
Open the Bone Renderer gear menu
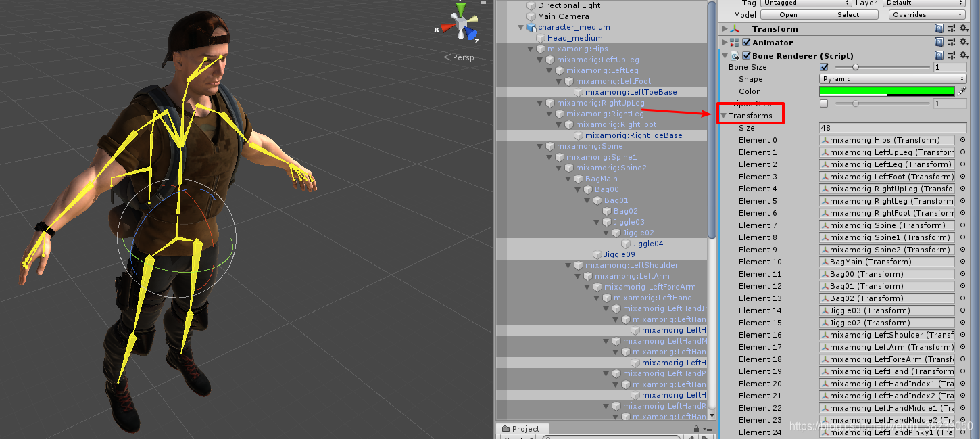(963, 55)
